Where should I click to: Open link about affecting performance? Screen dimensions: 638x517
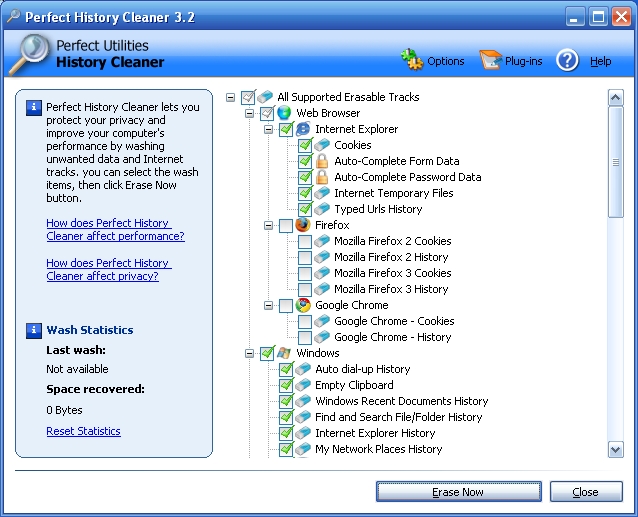[x=115, y=229]
